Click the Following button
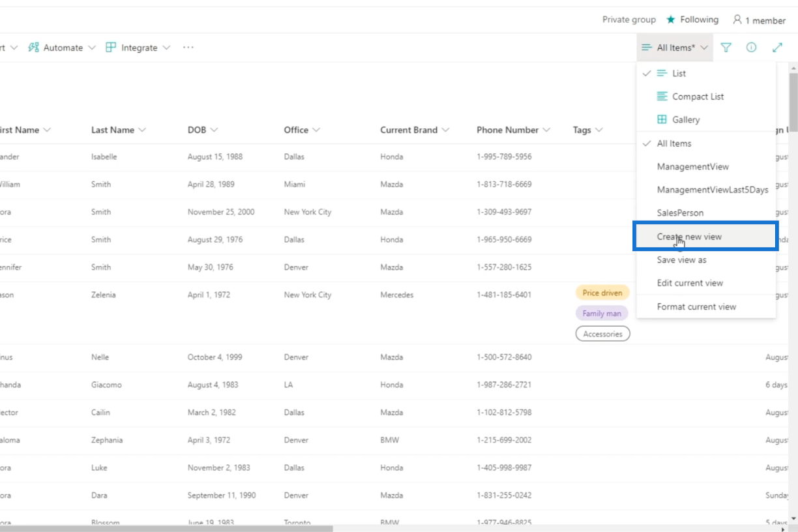The image size is (798, 532). tap(692, 20)
